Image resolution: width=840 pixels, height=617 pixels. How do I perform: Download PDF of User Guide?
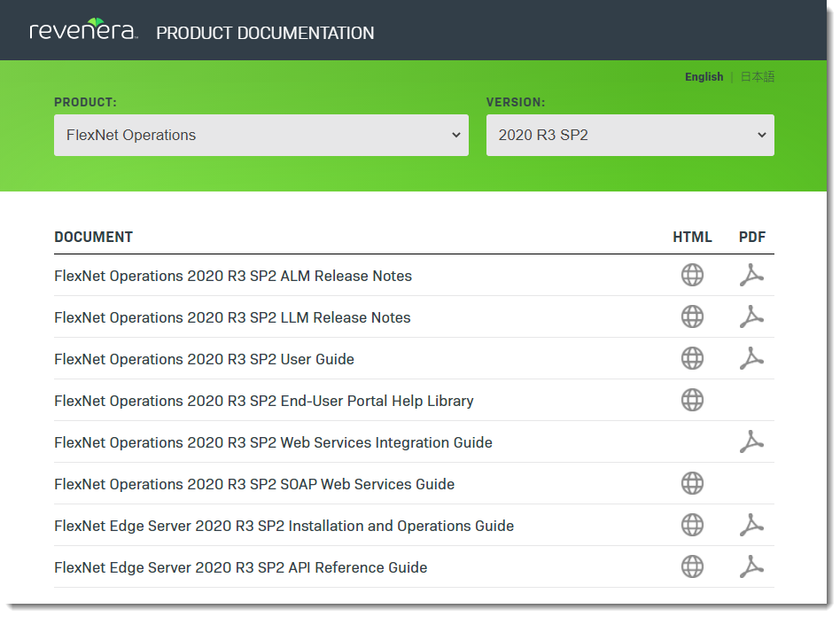tap(751, 359)
